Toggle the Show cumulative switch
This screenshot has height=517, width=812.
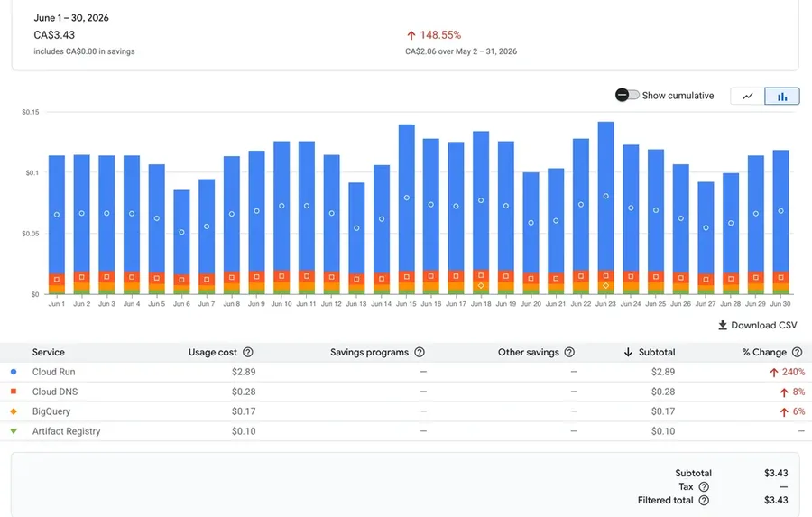[627, 96]
